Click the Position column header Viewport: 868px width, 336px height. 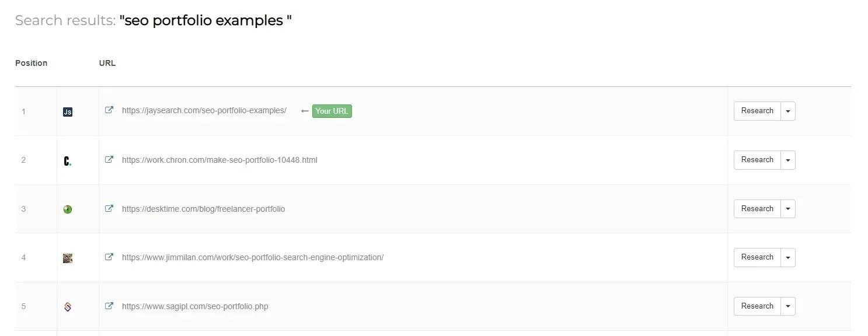[x=32, y=63]
